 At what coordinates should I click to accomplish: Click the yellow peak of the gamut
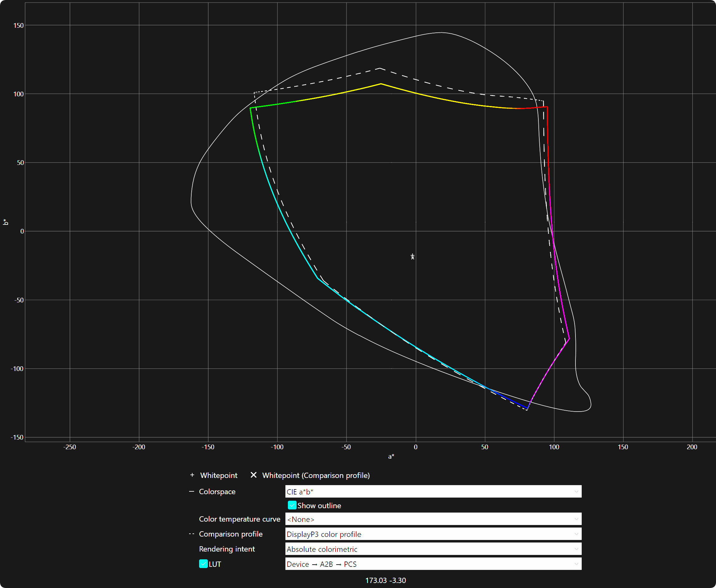pyautogui.click(x=381, y=84)
